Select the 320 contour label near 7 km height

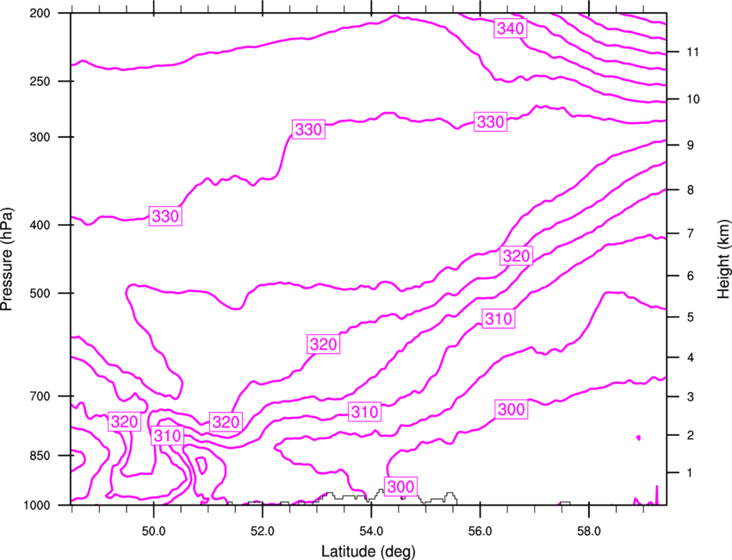click(x=517, y=256)
